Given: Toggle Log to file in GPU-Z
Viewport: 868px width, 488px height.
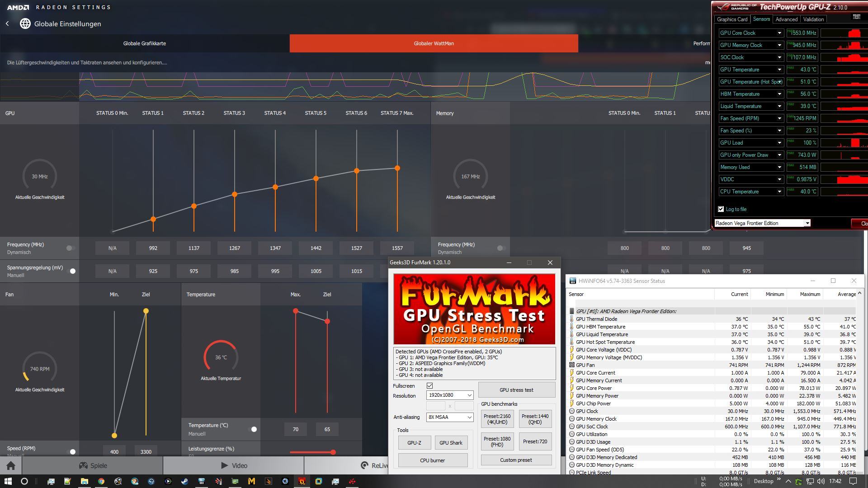Looking at the screenshot, I should 721,209.
